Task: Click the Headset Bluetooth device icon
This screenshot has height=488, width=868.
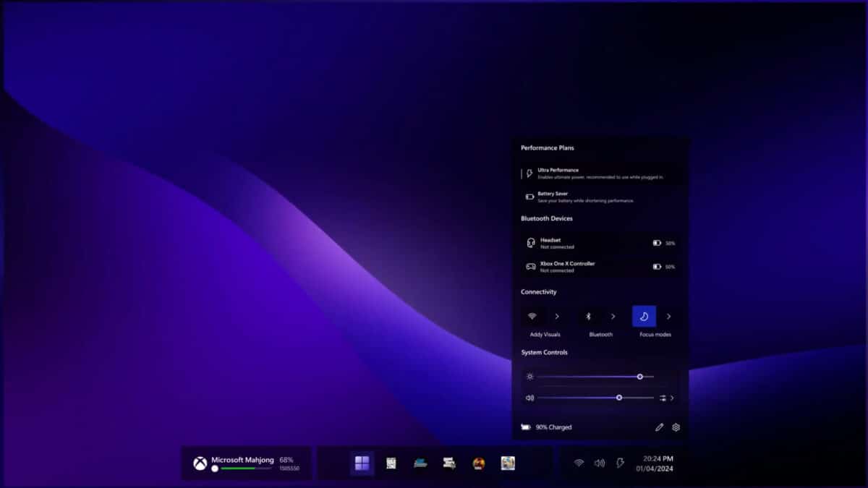Action: (531, 242)
